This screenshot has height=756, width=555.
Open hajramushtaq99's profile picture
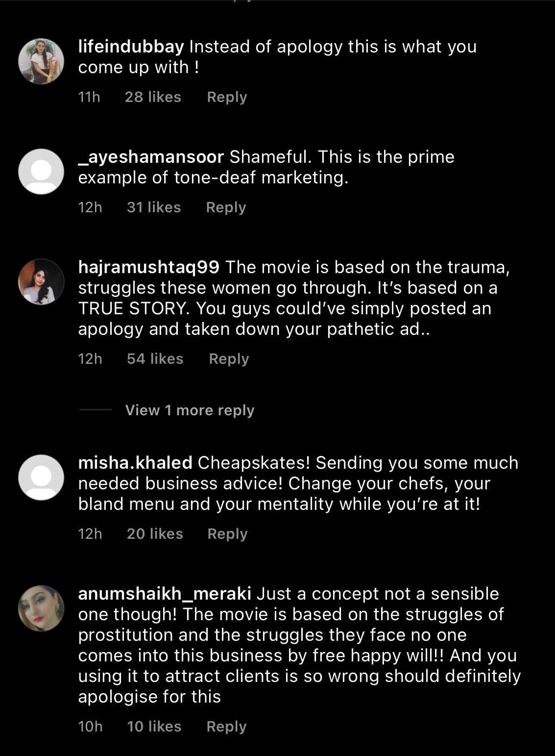pos(41,281)
